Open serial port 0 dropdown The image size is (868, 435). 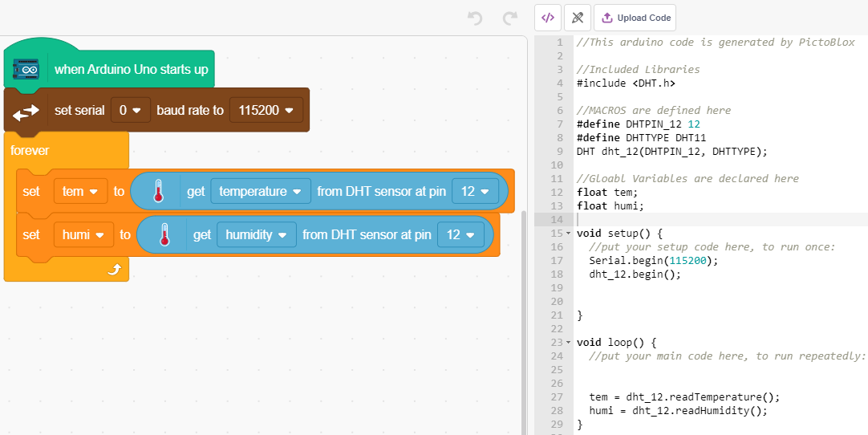[x=131, y=110]
